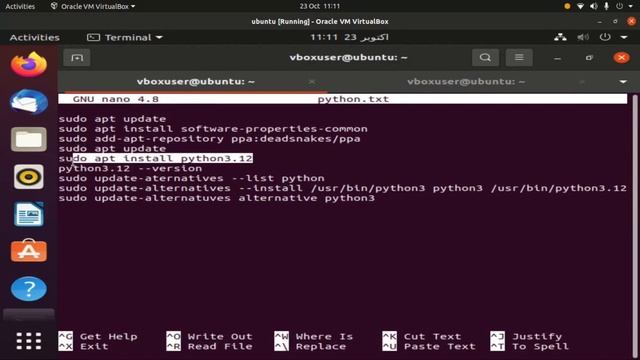Open the Files manager dock icon
Screen dimensions: 640x360
pyautogui.click(x=29, y=139)
